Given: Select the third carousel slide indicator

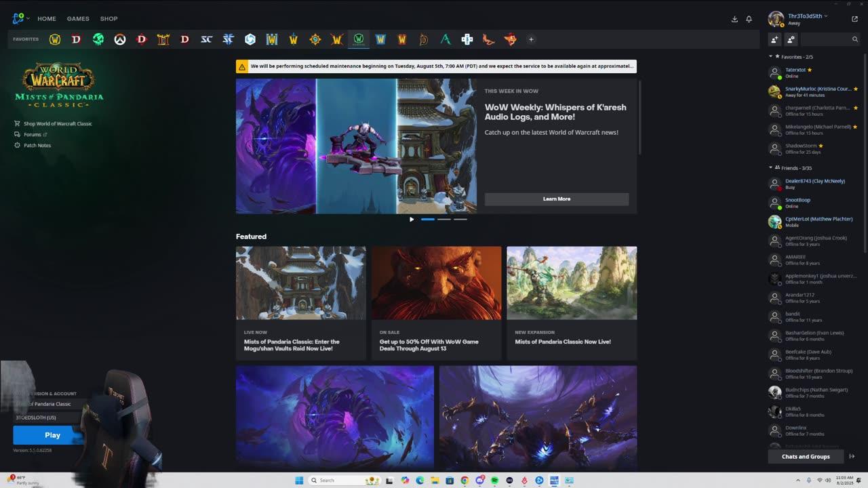Looking at the screenshot, I should 460,219.
